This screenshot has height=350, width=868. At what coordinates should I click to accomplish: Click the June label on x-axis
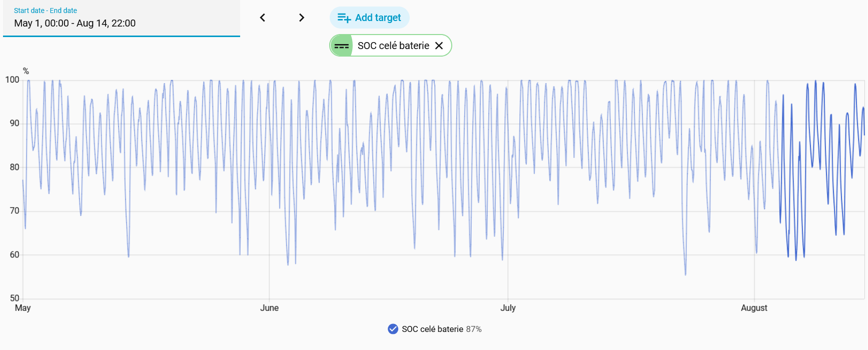[269, 308]
